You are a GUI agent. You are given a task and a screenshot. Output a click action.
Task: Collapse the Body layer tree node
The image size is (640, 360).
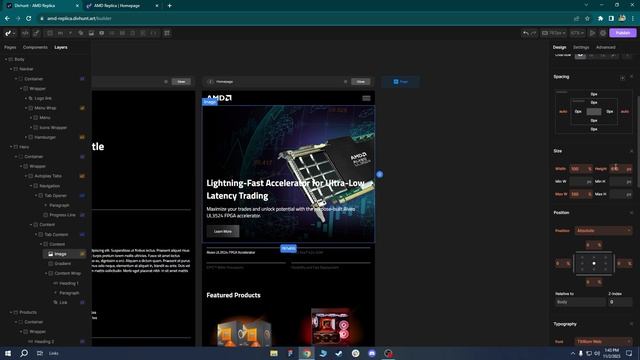pyautogui.click(x=6, y=60)
